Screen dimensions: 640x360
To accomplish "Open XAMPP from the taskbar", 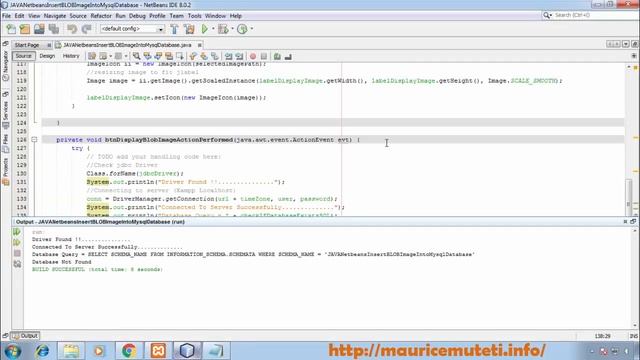I will (x=158, y=351).
